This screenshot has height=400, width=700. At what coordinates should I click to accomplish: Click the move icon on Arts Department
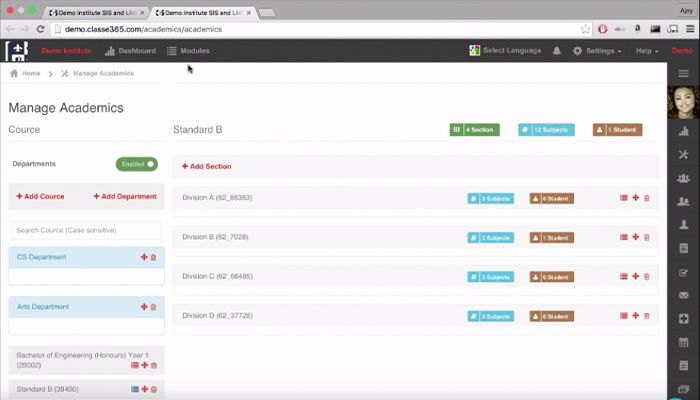[144, 307]
